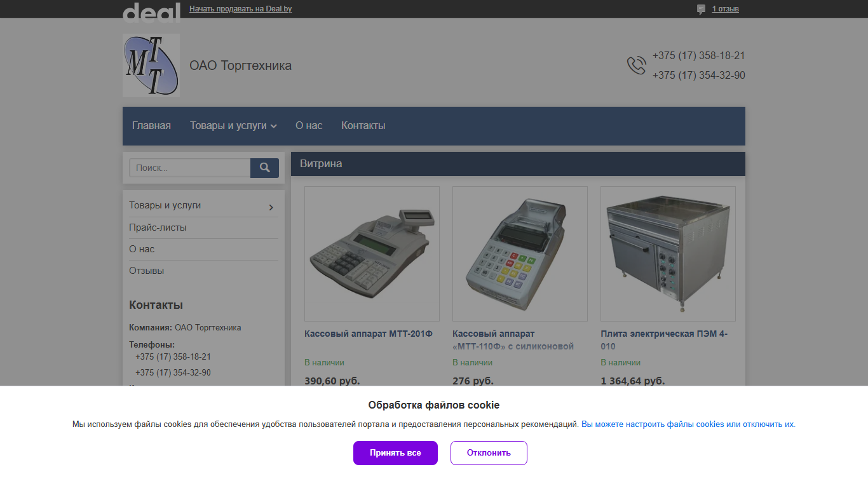Click the price 390,60 руб.
868x488 pixels.
pyautogui.click(x=332, y=381)
